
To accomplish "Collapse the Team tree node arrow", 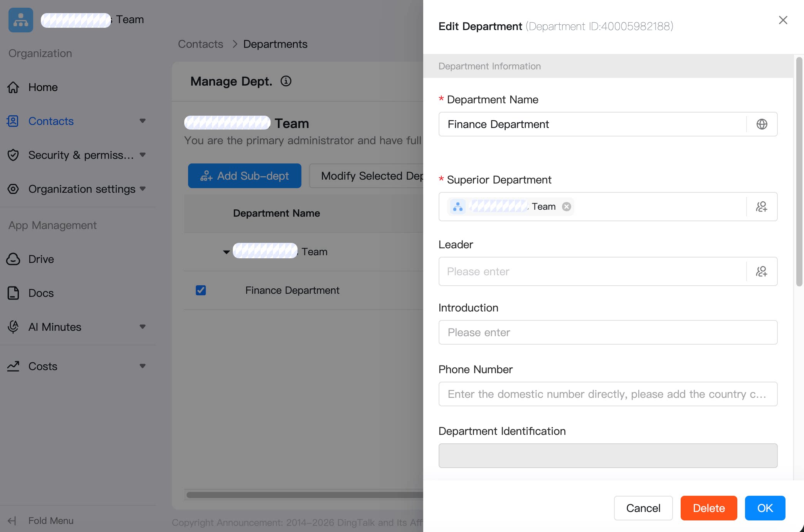I will pos(226,252).
